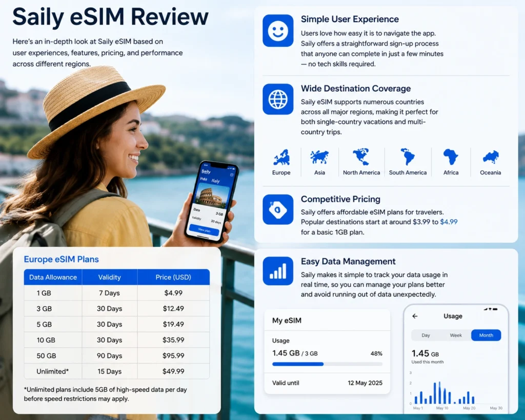Select the 10 GB table cell

[53, 340]
